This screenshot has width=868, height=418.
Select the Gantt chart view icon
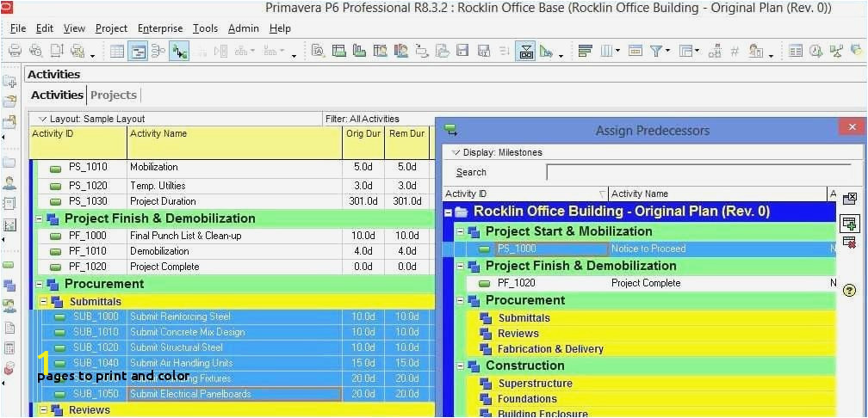(x=137, y=52)
